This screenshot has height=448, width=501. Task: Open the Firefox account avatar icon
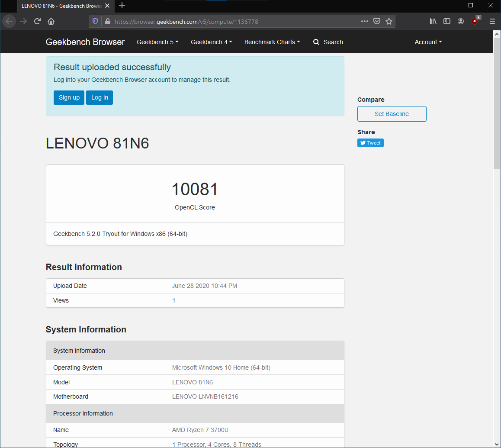461,21
